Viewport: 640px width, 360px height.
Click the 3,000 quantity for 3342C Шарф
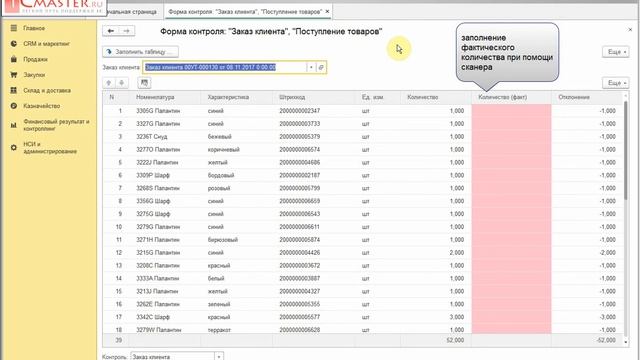tap(457, 317)
